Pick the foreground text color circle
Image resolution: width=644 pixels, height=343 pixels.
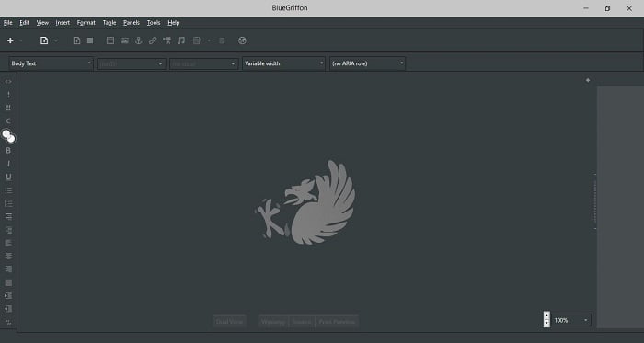tap(6, 133)
